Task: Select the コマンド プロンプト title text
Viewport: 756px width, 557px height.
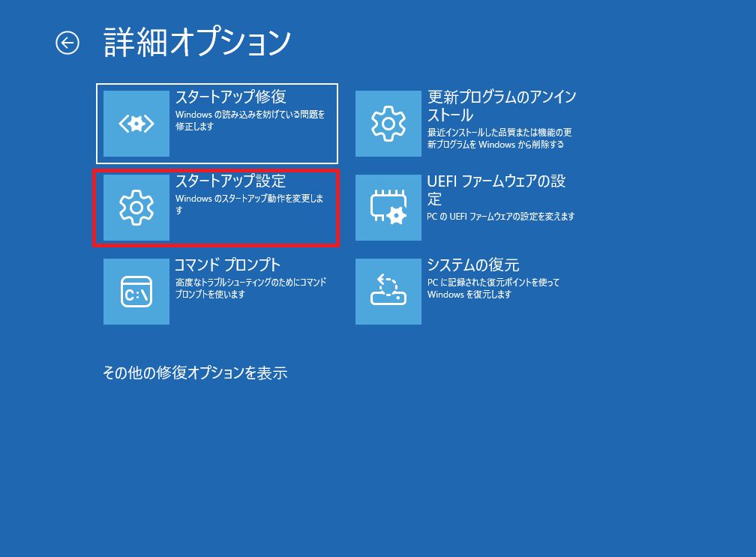Action: click(x=227, y=265)
